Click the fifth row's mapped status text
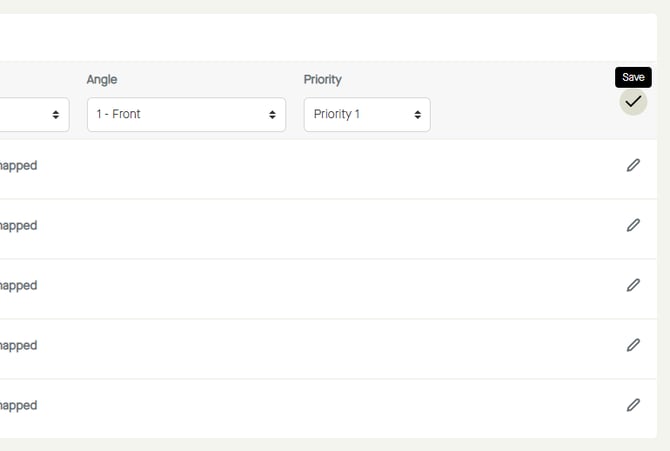 pyautogui.click(x=18, y=405)
